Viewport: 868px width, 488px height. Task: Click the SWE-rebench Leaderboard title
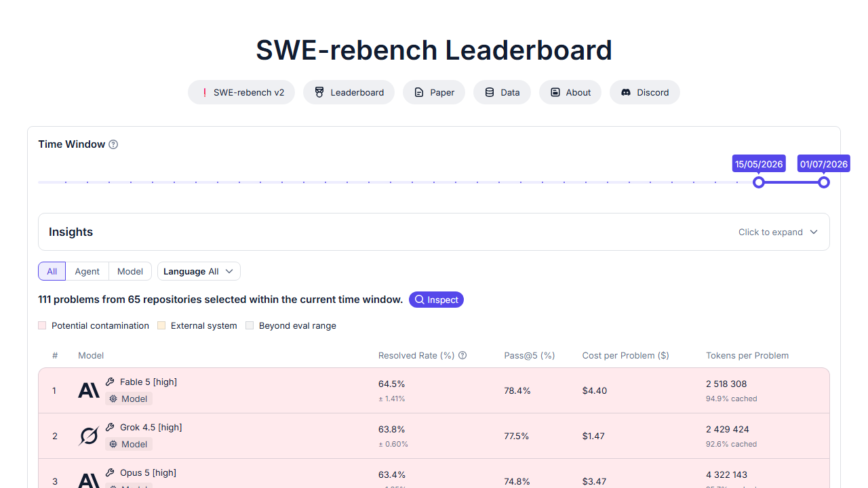coord(434,50)
